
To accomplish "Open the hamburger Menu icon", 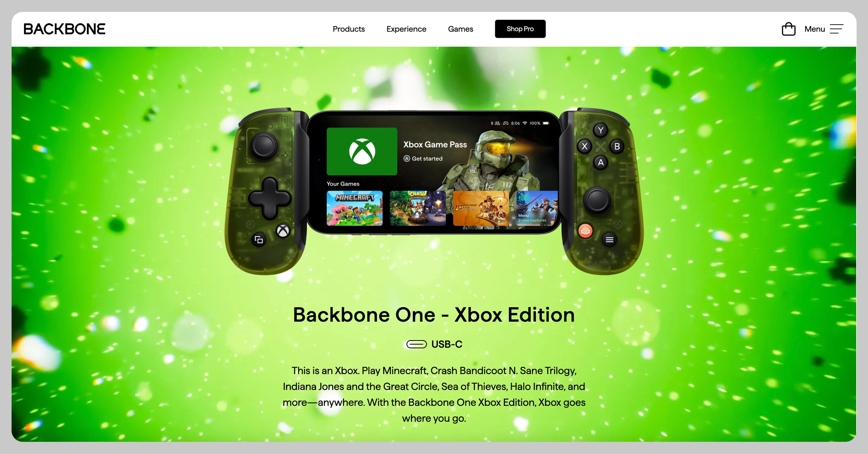I will (x=836, y=29).
